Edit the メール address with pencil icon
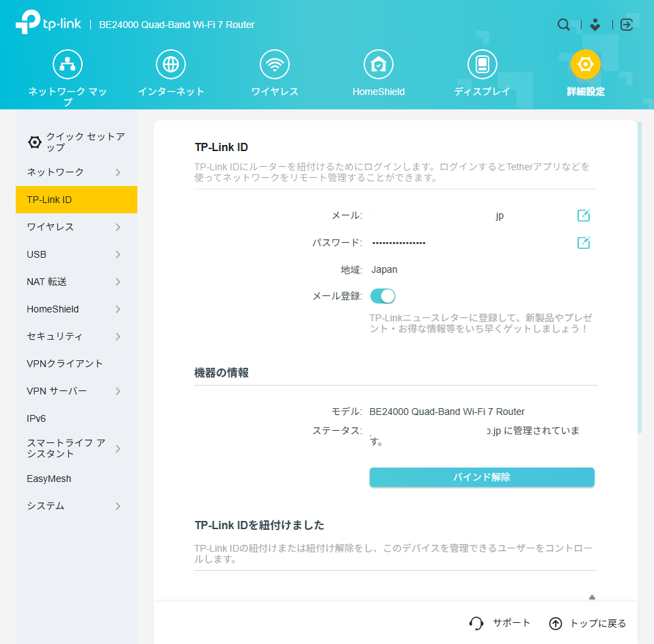 [584, 215]
